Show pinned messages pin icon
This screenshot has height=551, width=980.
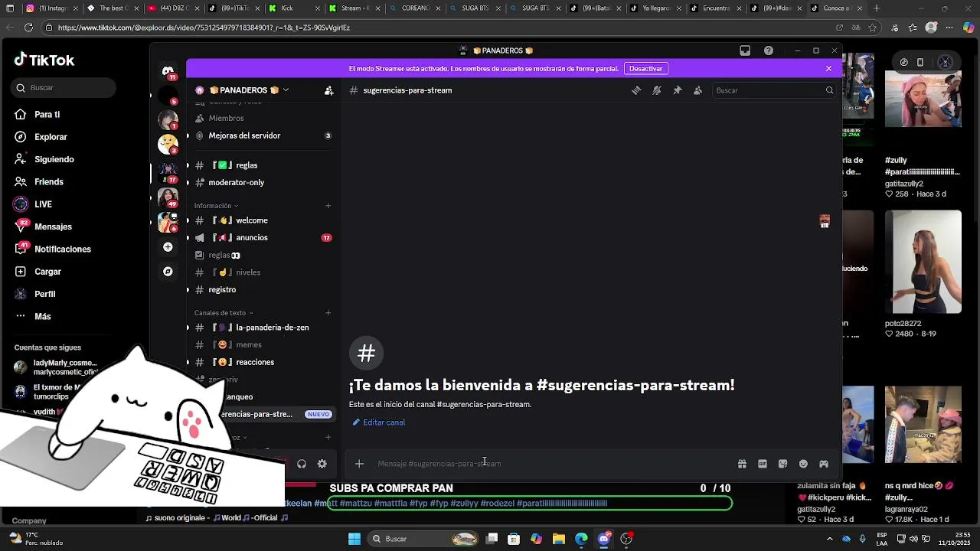[x=678, y=90]
